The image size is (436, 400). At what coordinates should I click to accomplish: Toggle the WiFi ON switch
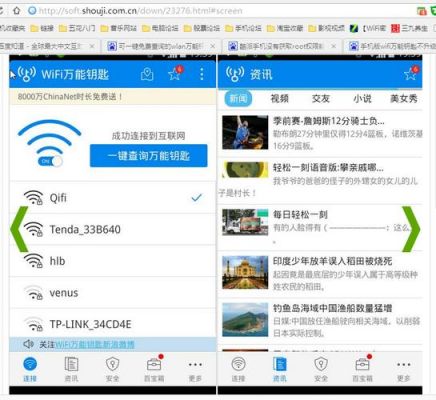click(x=50, y=161)
